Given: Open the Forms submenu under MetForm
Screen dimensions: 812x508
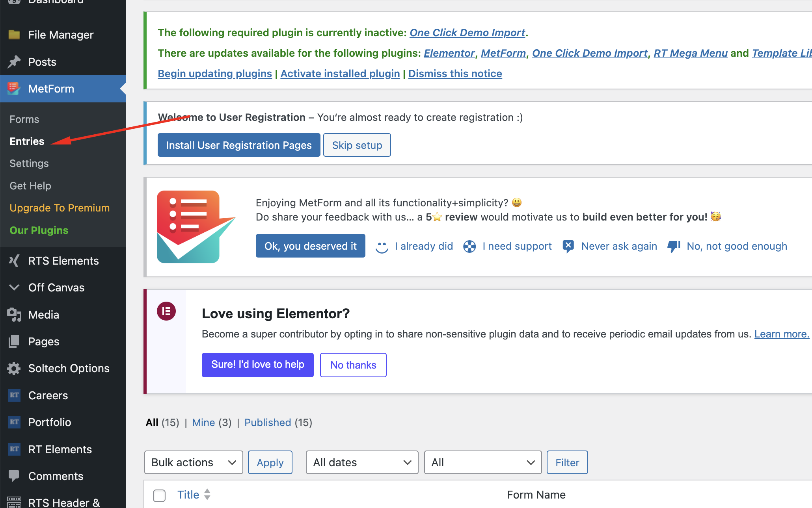Looking at the screenshot, I should [x=24, y=119].
